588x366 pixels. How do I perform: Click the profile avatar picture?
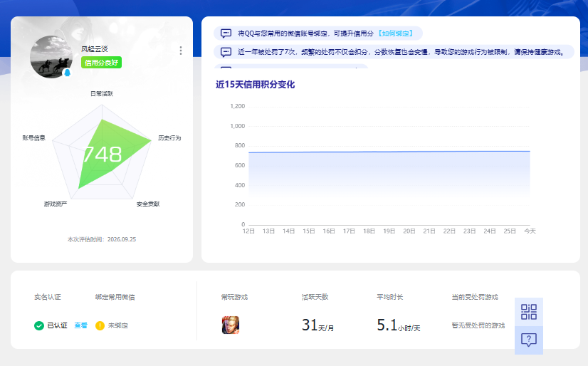point(51,57)
